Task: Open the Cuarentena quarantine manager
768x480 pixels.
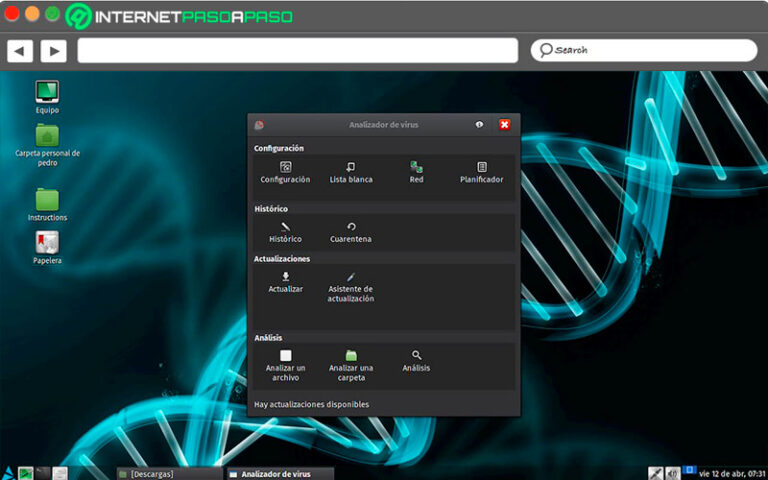Action: click(351, 232)
